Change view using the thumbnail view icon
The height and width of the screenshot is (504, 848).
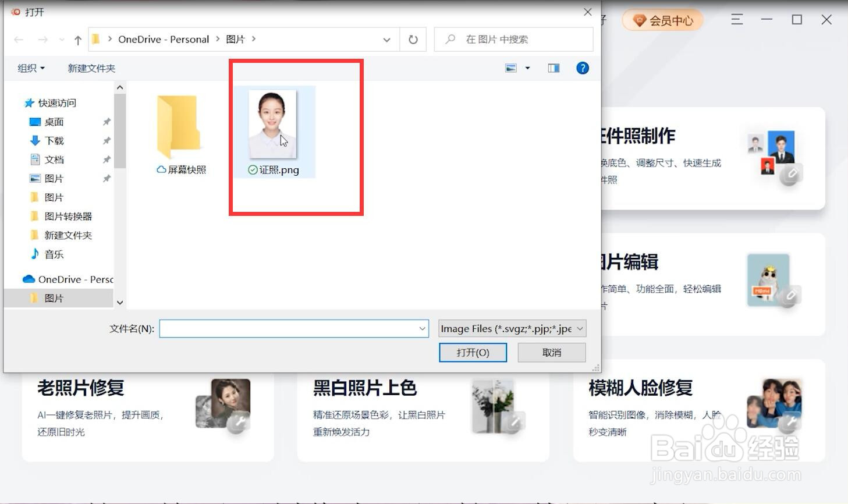click(512, 68)
